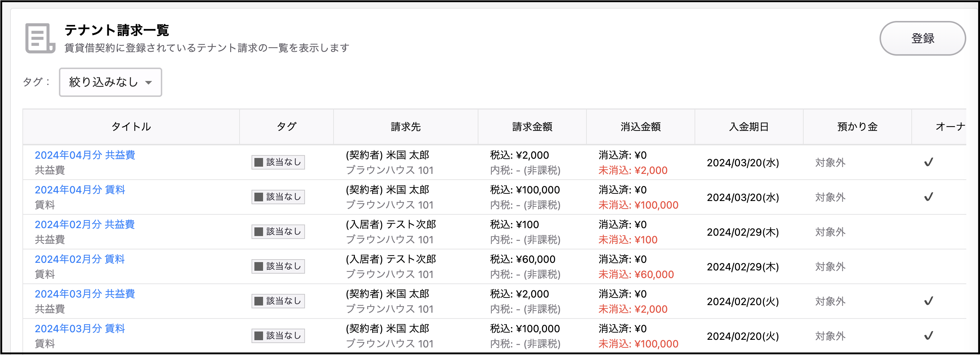The height and width of the screenshot is (355, 980).
Task: Open the 2024年03月分 共益費 link
Action: coord(85,293)
